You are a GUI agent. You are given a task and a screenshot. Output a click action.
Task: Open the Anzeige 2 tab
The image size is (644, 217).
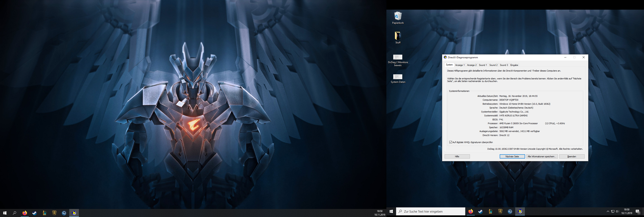click(472, 65)
